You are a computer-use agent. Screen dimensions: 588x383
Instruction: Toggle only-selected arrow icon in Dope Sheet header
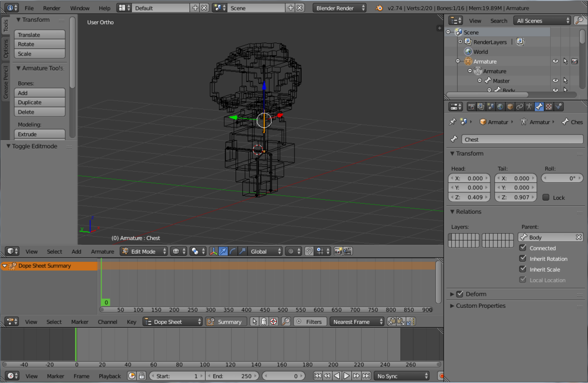[x=254, y=322]
